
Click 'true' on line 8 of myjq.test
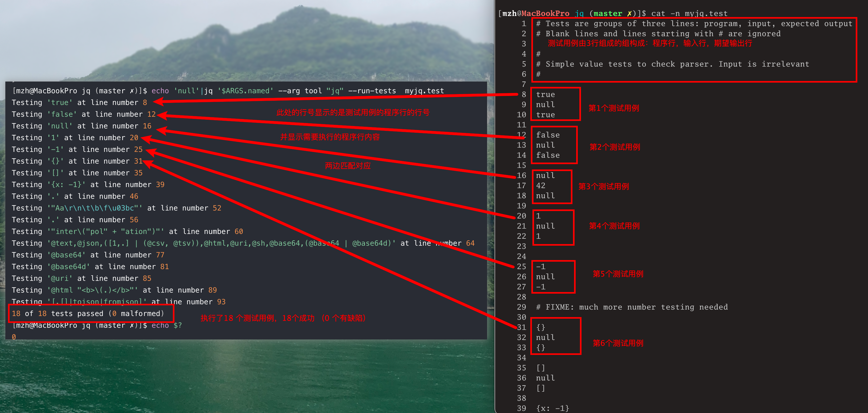click(545, 95)
